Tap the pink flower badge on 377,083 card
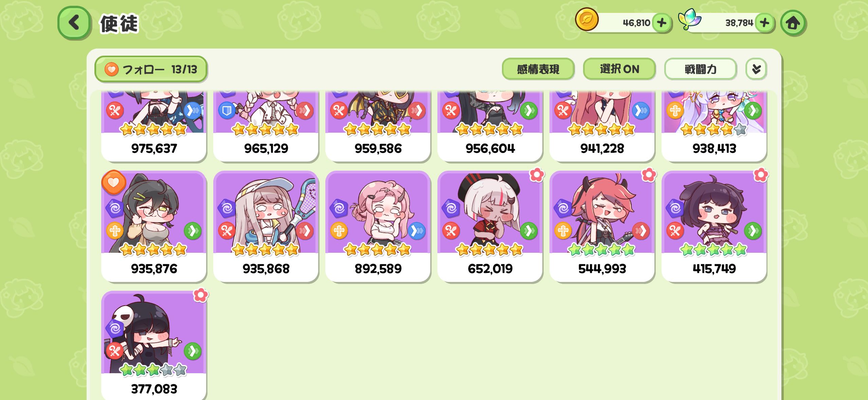Image resolution: width=868 pixels, height=400 pixels. point(201,295)
